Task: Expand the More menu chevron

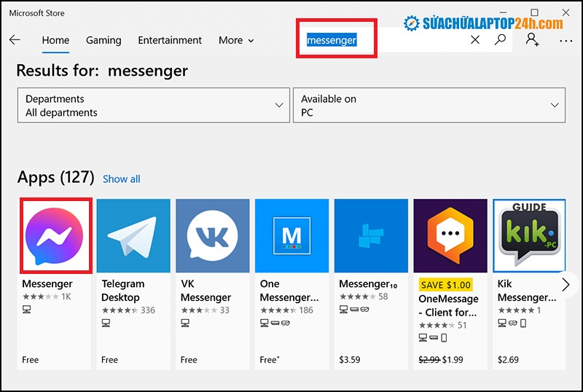Action: 251,41
